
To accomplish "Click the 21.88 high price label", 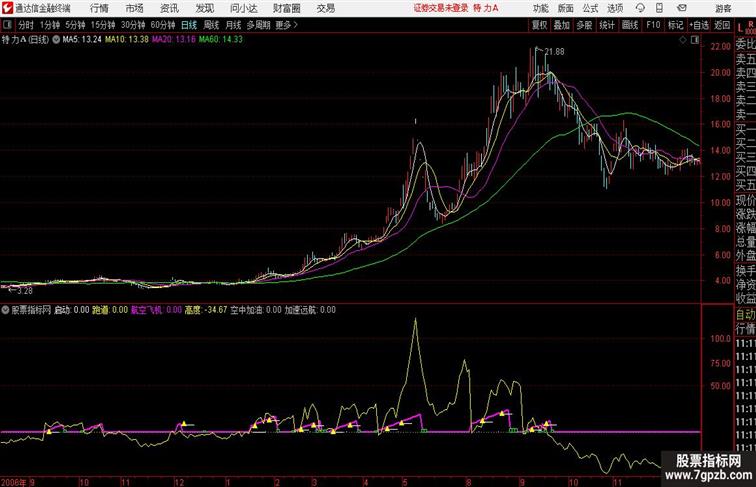I will coord(554,52).
